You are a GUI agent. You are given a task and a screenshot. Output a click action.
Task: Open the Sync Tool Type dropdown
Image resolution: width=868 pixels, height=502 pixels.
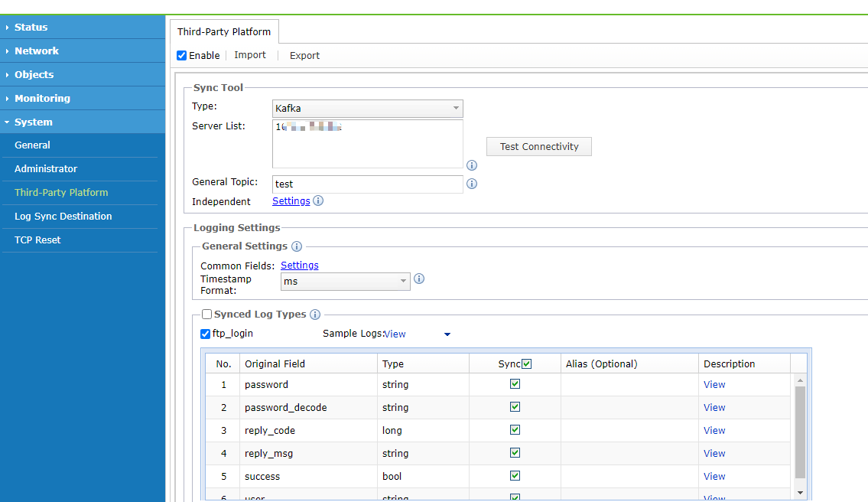point(368,108)
